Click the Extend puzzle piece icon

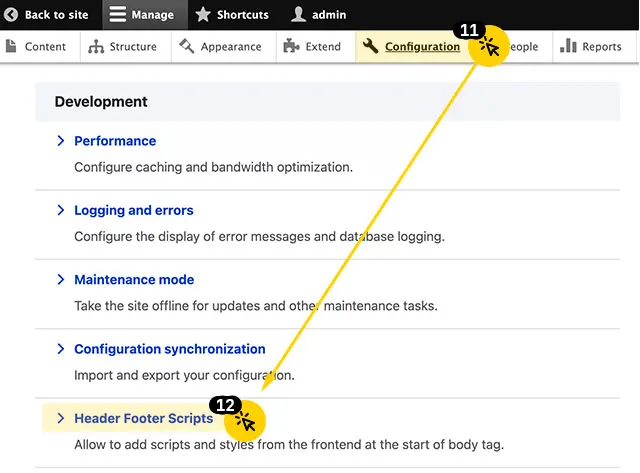point(291,46)
